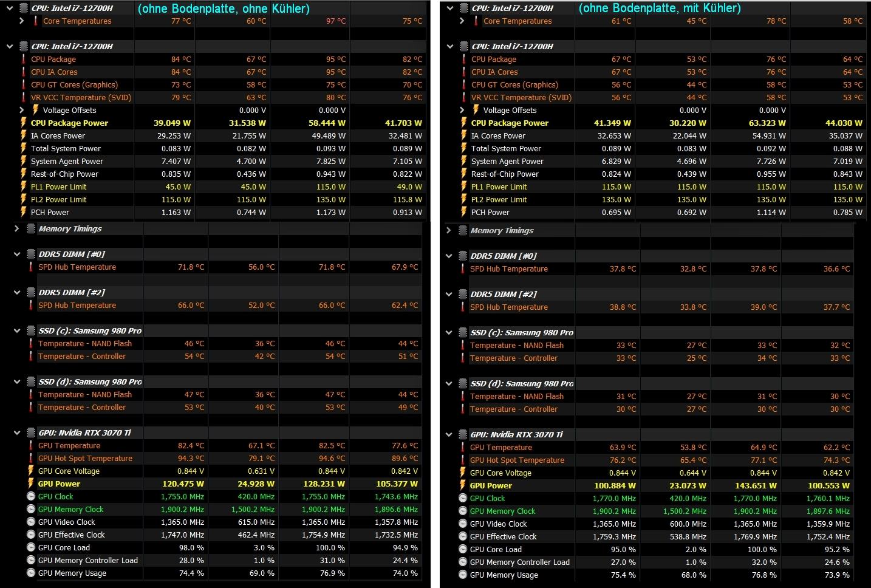
Task: In right panel, click Voltage Offsets lightning icon
Action: (x=476, y=110)
